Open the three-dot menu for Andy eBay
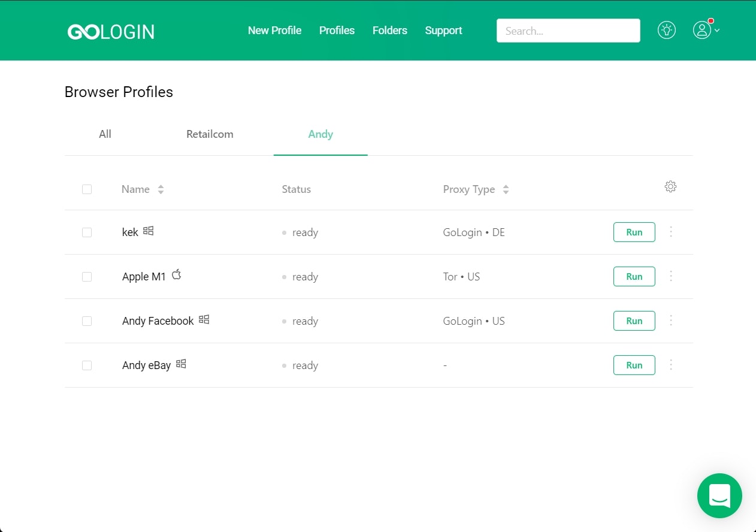Image resolution: width=756 pixels, height=532 pixels. tap(671, 365)
